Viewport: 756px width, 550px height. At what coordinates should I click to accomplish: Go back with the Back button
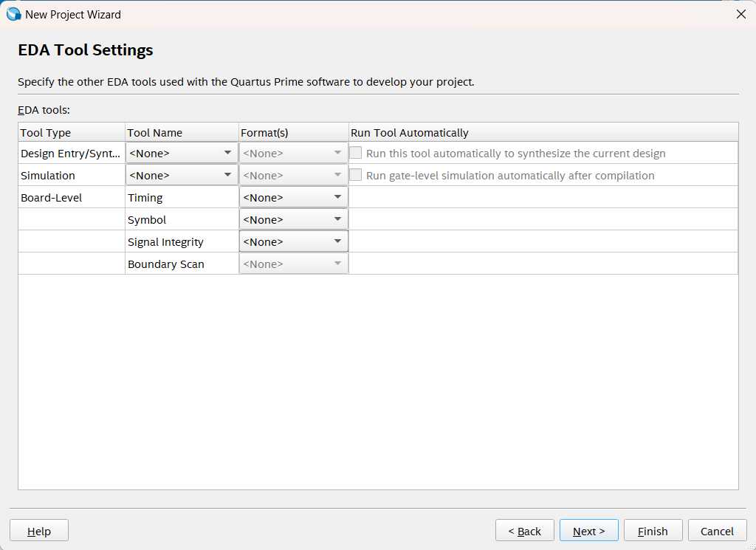[524, 531]
